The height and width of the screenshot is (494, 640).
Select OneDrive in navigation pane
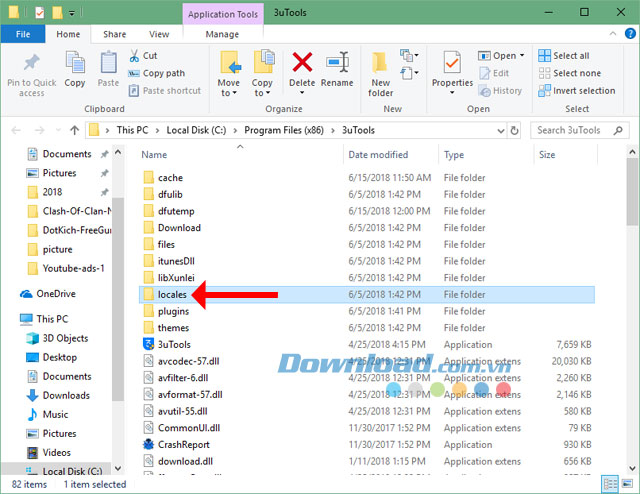click(x=48, y=294)
